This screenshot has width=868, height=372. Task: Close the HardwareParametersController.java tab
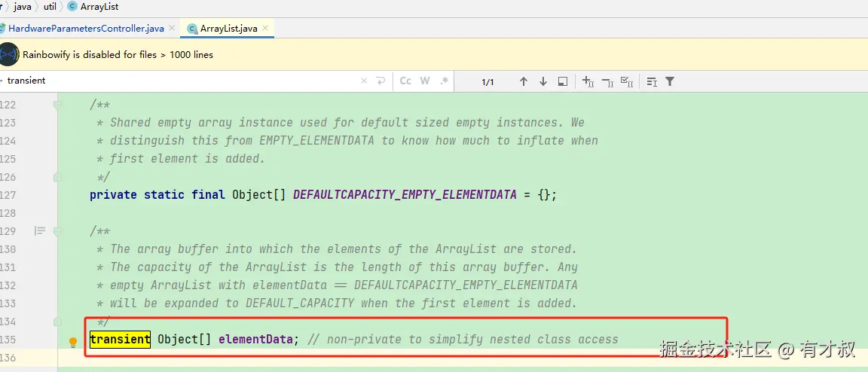172,28
